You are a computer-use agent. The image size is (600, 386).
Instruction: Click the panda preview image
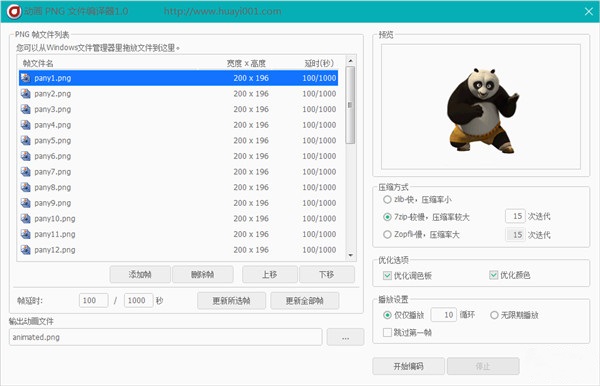click(483, 110)
